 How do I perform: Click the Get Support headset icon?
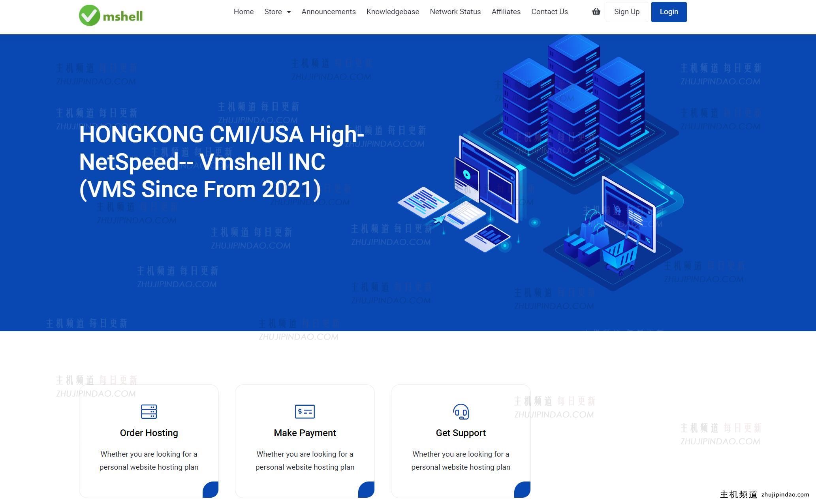[461, 412]
